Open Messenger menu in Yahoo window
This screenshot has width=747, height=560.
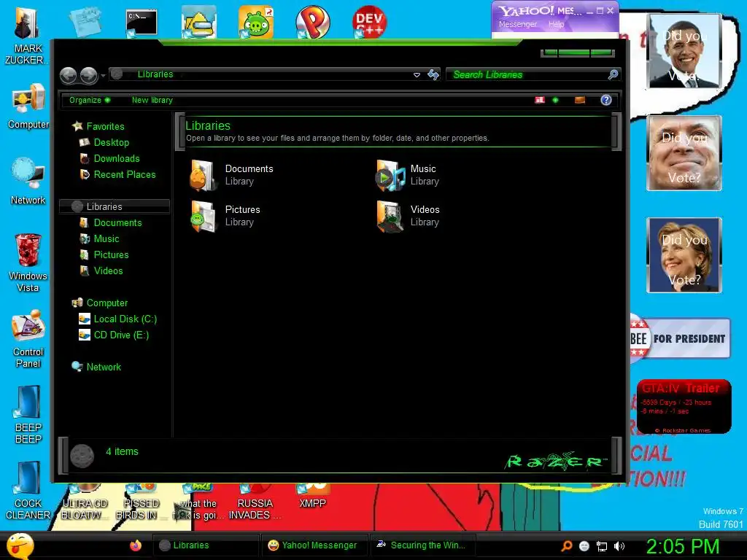click(518, 24)
